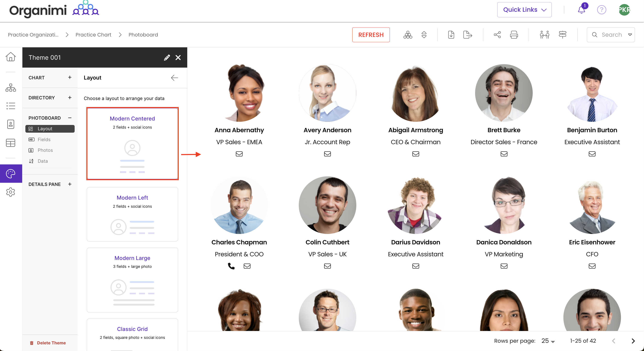The height and width of the screenshot is (351, 644).
Task: Click Anna Abernathy's email icon
Action: tap(239, 154)
